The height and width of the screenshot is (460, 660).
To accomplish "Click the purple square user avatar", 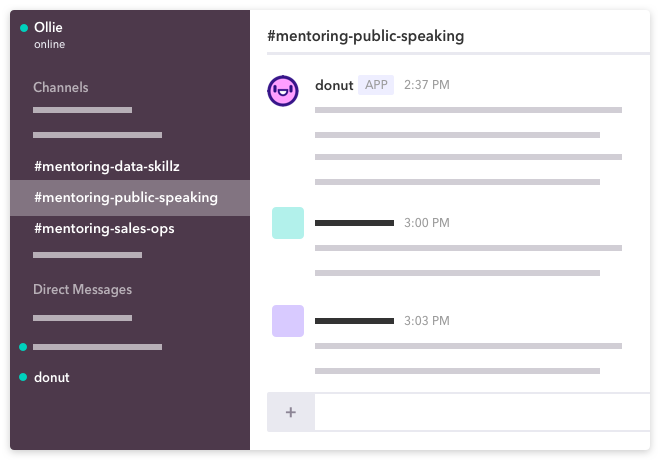I will point(288,321).
